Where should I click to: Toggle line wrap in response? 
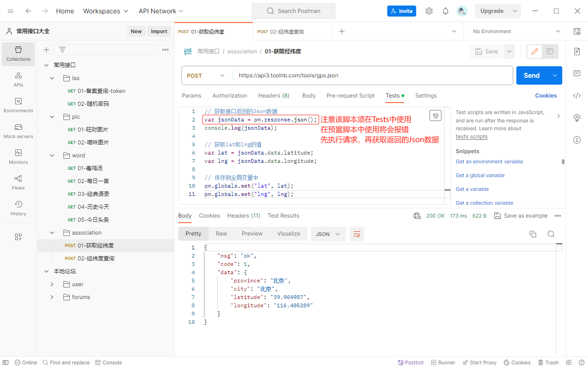[x=357, y=234]
